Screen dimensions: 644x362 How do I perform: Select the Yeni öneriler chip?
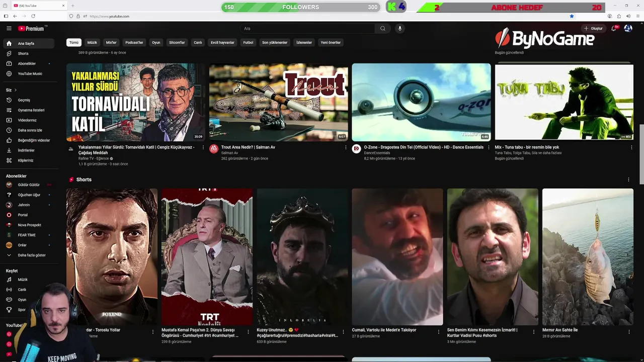pyautogui.click(x=331, y=42)
